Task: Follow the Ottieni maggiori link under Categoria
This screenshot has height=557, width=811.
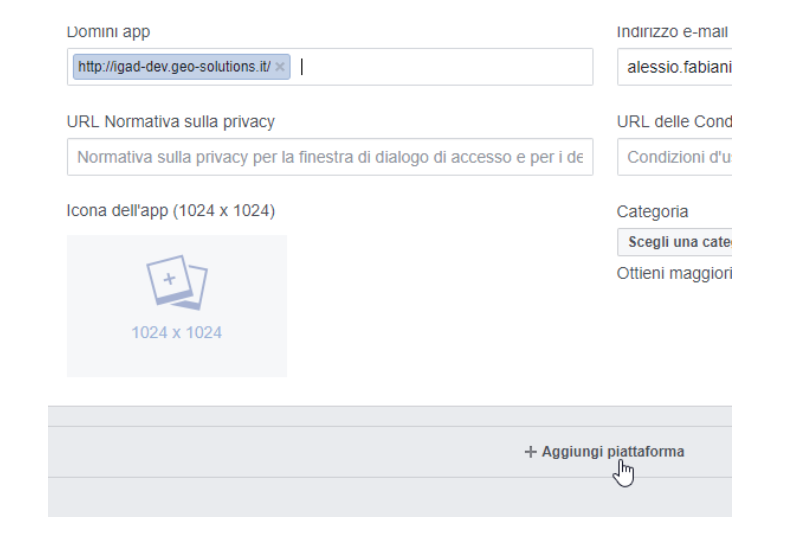Action: [x=674, y=273]
